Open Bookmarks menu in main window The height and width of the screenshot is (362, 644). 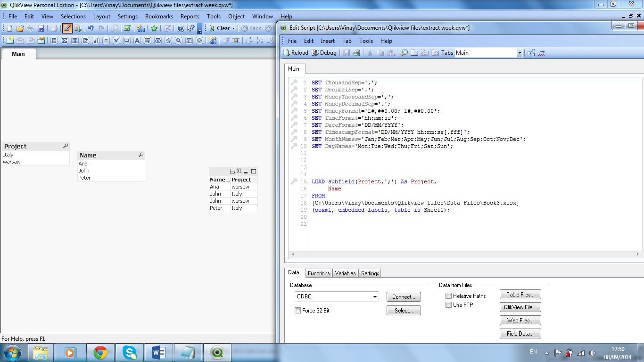pyautogui.click(x=159, y=16)
